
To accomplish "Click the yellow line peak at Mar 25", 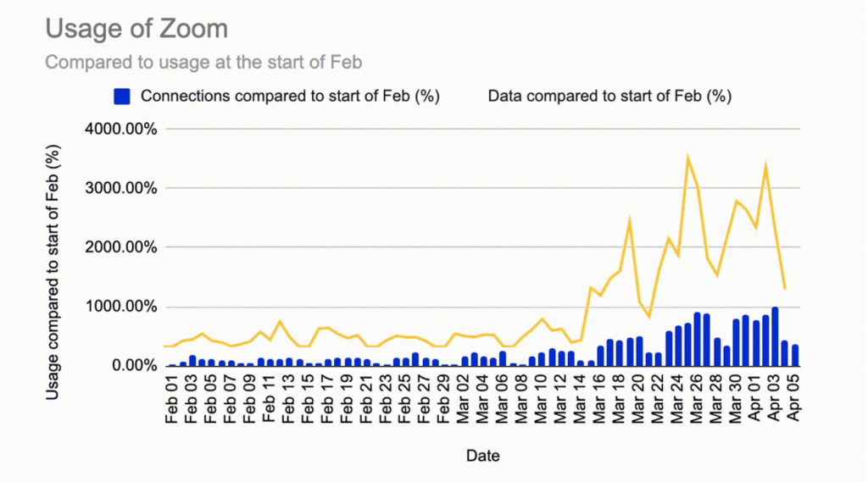I will tap(687, 158).
